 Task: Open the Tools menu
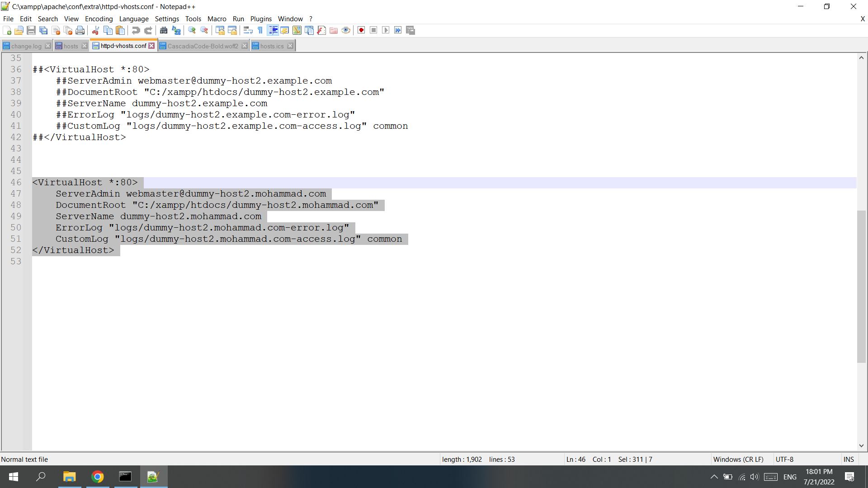[x=193, y=19]
